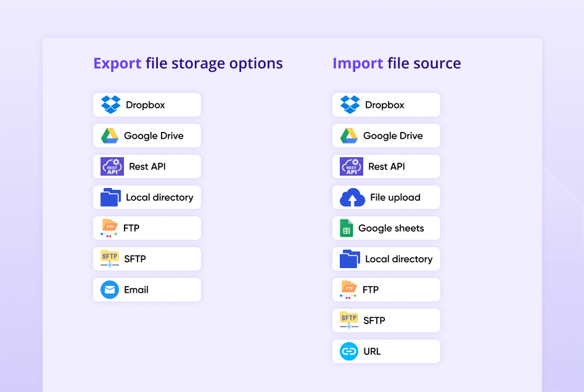
Task: Click the Dropbox icon in Export column
Action: pyautogui.click(x=109, y=104)
